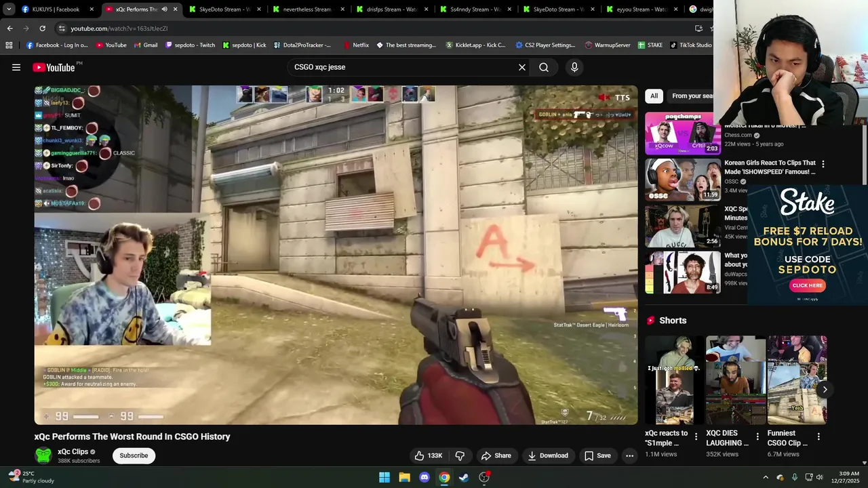Open sepdoto | Kick bookmark
The image size is (868, 488).
(244, 45)
